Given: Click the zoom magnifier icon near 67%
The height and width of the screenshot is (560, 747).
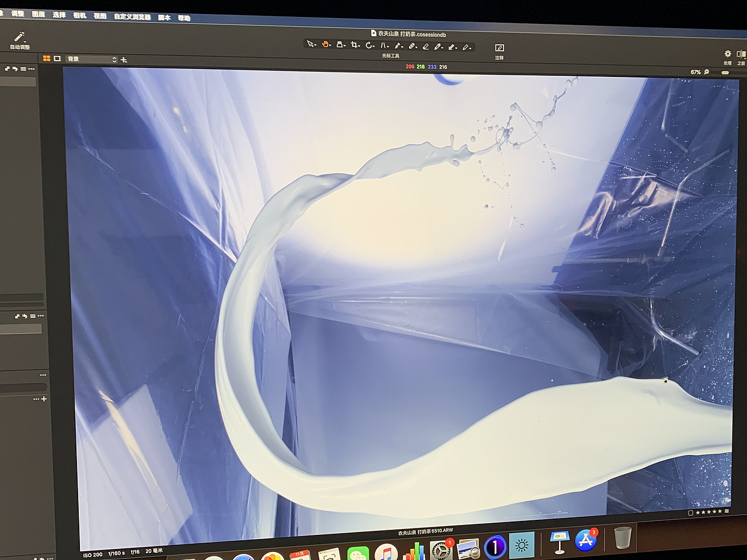Looking at the screenshot, I should click(x=707, y=72).
